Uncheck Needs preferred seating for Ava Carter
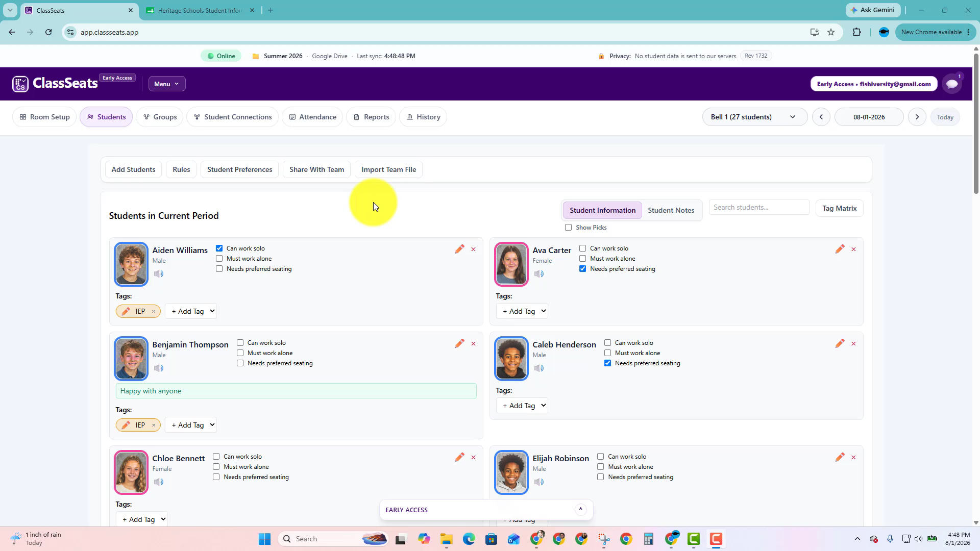Viewport: 980px width, 551px height. 583,269
